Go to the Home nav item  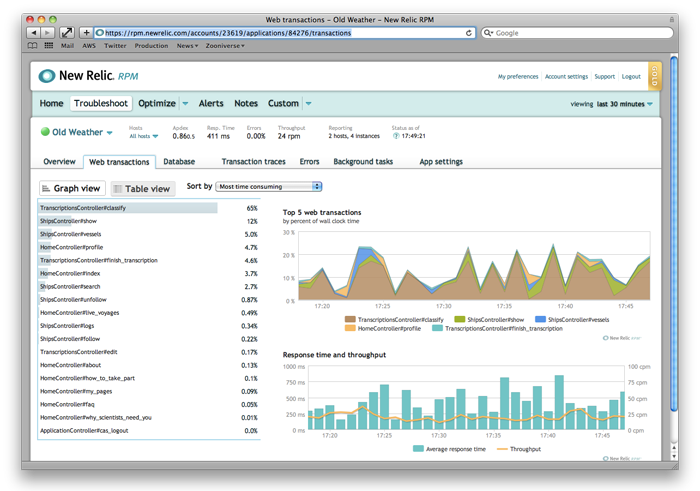pos(51,104)
